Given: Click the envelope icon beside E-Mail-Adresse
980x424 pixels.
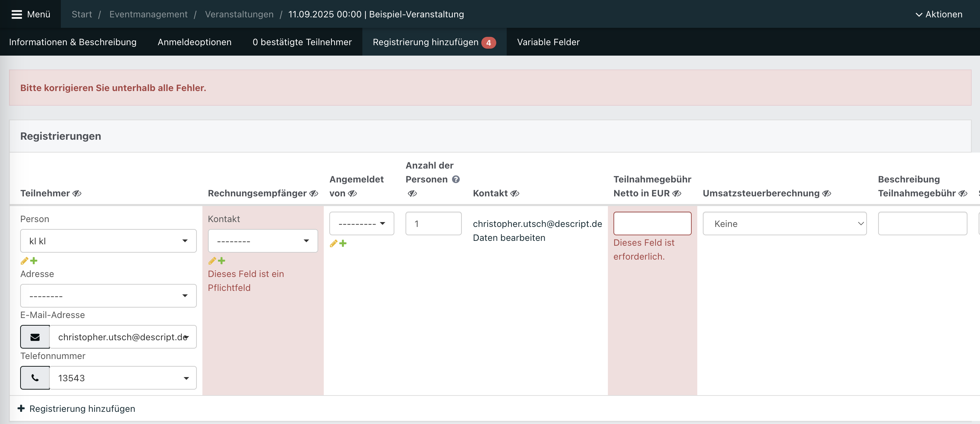Looking at the screenshot, I should click(35, 337).
